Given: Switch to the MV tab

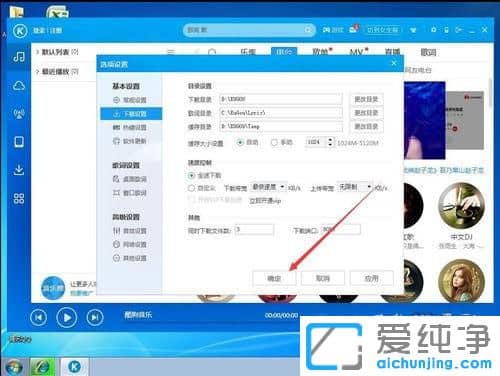Looking at the screenshot, I should [356, 52].
